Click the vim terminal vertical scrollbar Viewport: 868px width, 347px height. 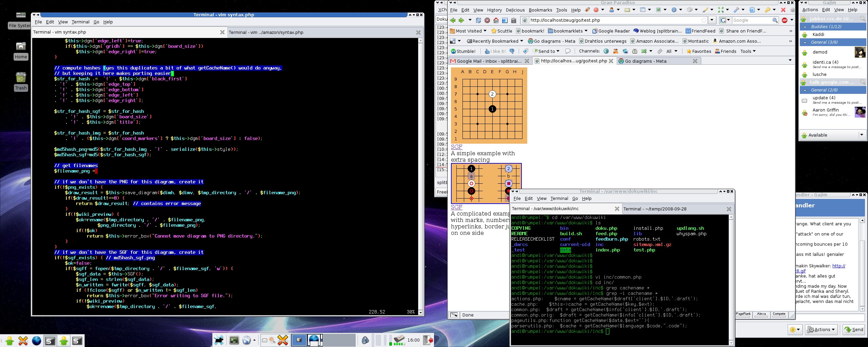click(420, 176)
